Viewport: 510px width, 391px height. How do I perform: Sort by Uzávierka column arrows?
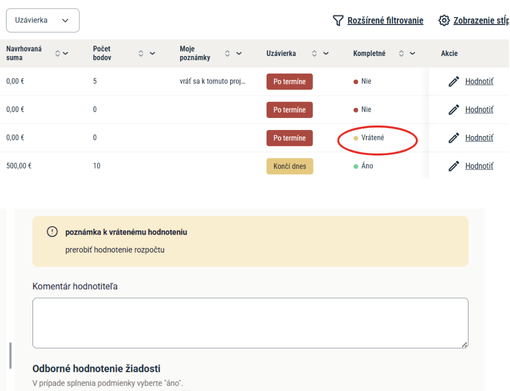coord(314,53)
